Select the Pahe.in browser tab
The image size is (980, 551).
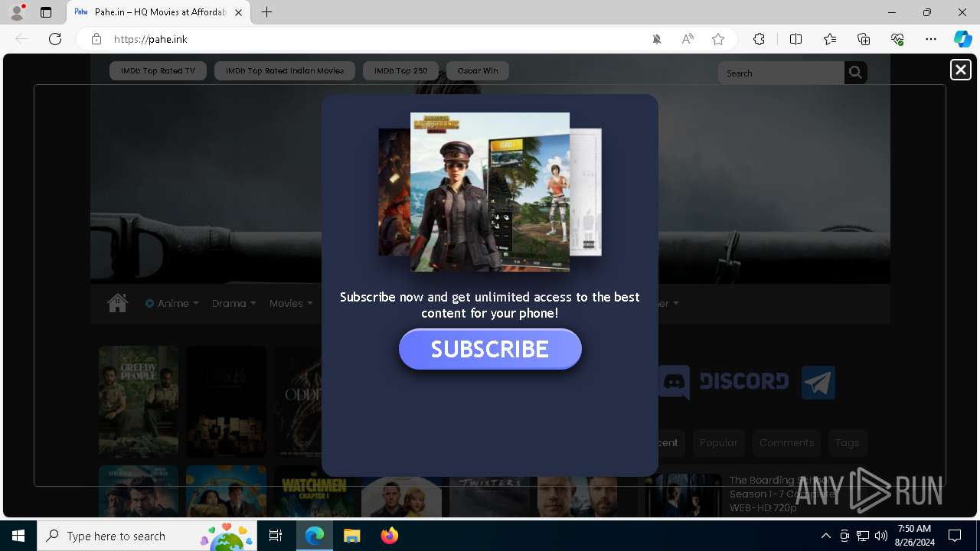coord(159,12)
